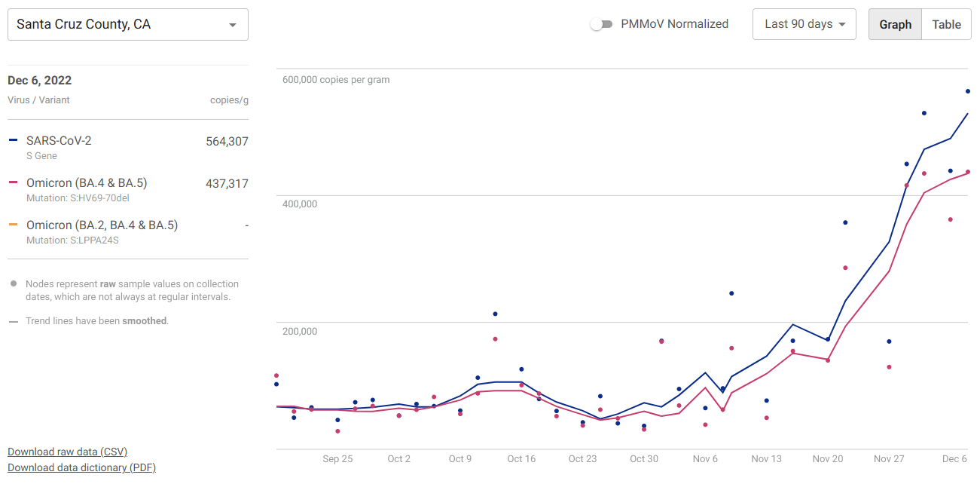The image size is (980, 487).
Task: Click the Oct 16 date label on axis
Action: pos(521,458)
